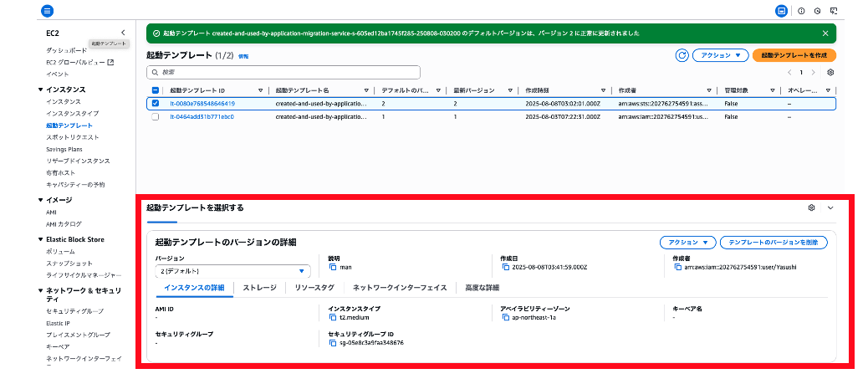This screenshot has height=384, width=868.
Task: Sort by 最新バージョン column
Action: tap(508, 90)
